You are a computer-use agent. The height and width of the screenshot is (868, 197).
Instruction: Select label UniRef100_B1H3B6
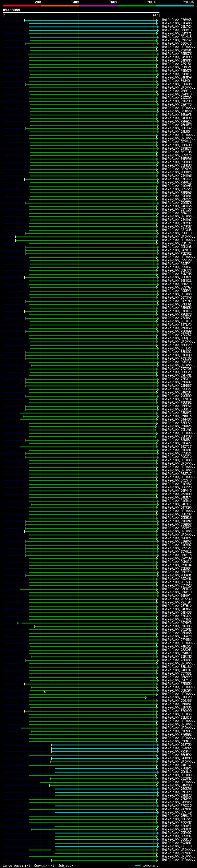176,626
